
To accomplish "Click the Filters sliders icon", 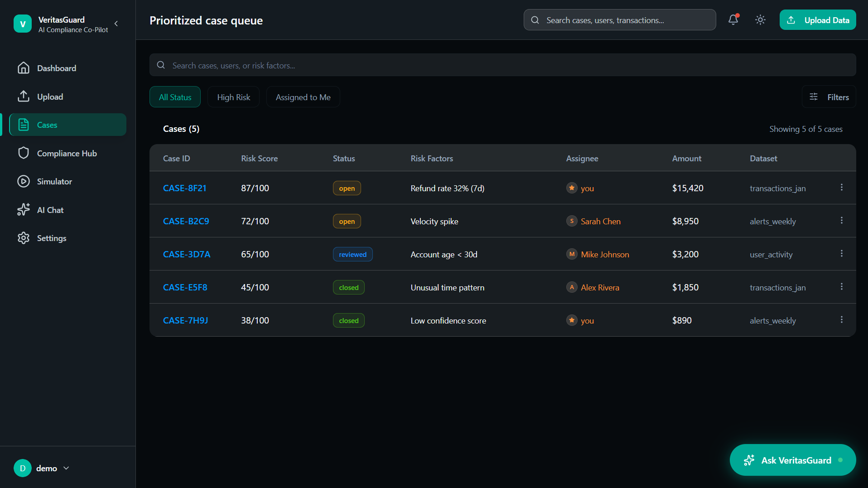I will point(814,97).
